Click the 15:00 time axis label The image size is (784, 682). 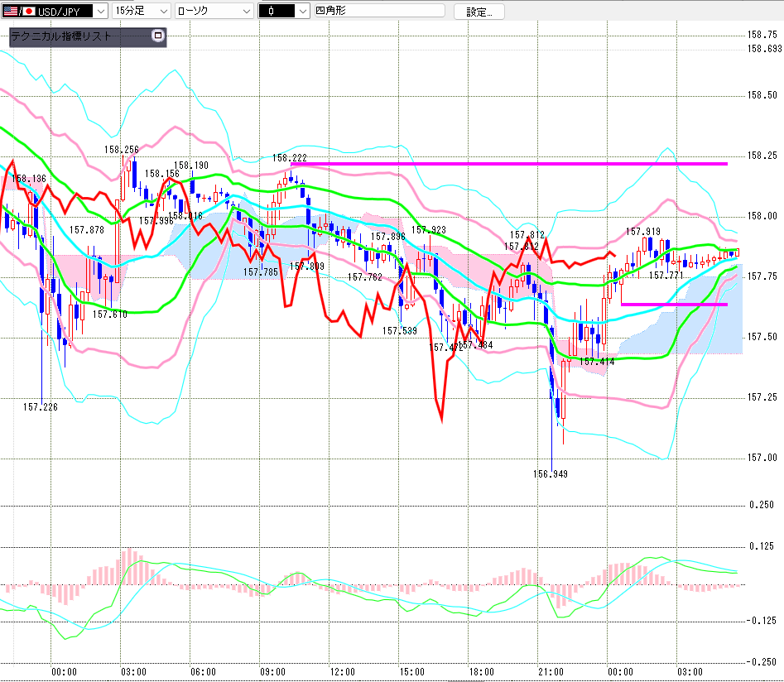[412, 671]
